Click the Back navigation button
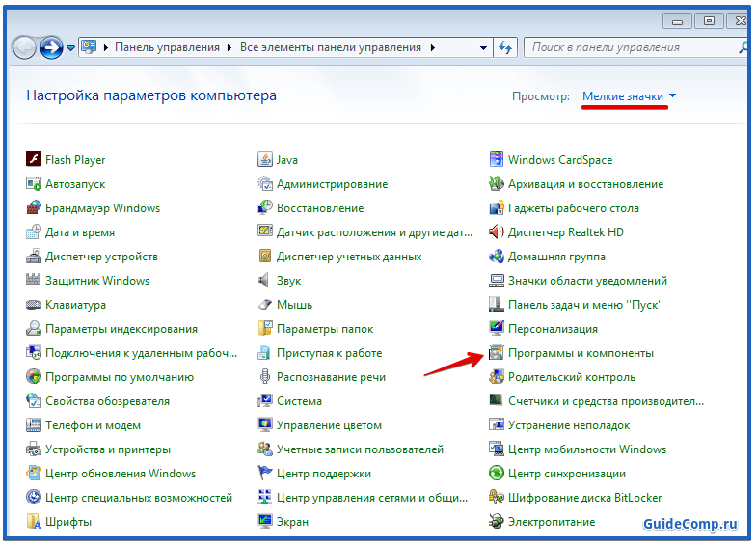The width and height of the screenshot is (756, 544). click(x=23, y=48)
